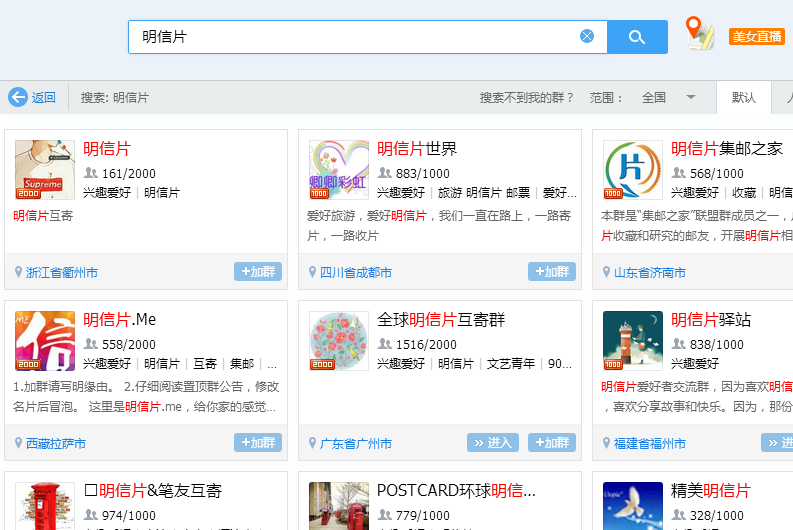This screenshot has height=530, width=793.
Task: Click the 精美明信片 dove avatar
Action: click(633, 506)
